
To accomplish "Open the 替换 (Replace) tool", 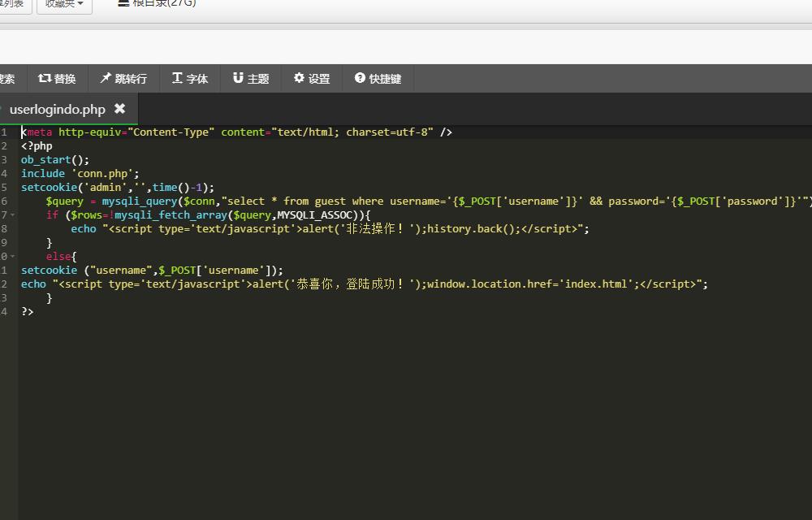I will click(x=57, y=79).
